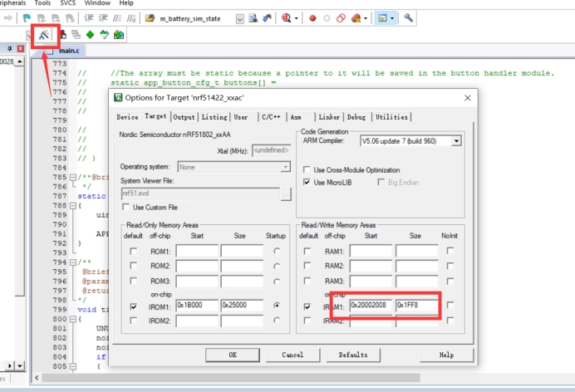The height and width of the screenshot is (392, 575).
Task: Enable Use Cross-Module Optimization checkbox
Action: pos(307,169)
